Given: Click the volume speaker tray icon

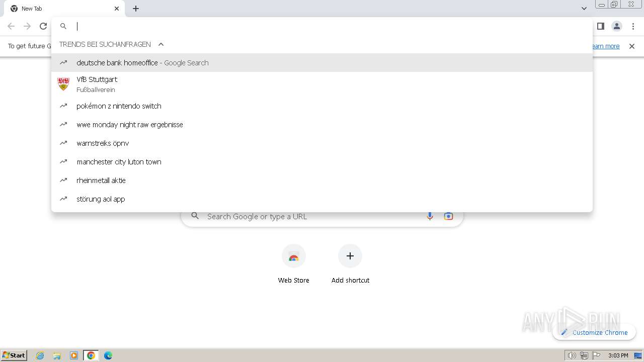Looking at the screenshot, I should (572, 355).
